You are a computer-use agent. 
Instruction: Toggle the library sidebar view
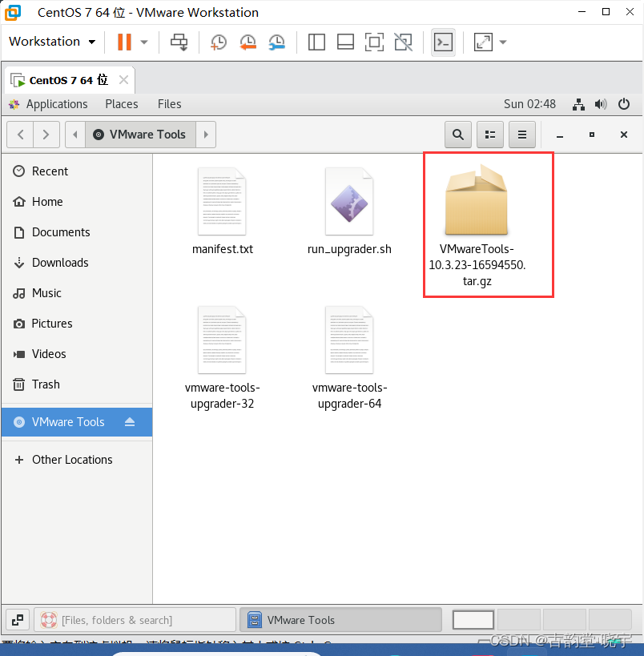316,42
